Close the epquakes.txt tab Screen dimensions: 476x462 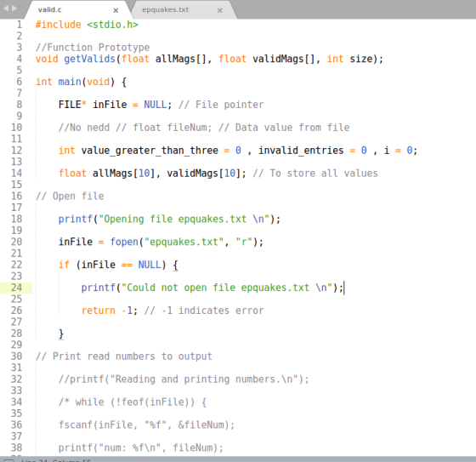[220, 11]
